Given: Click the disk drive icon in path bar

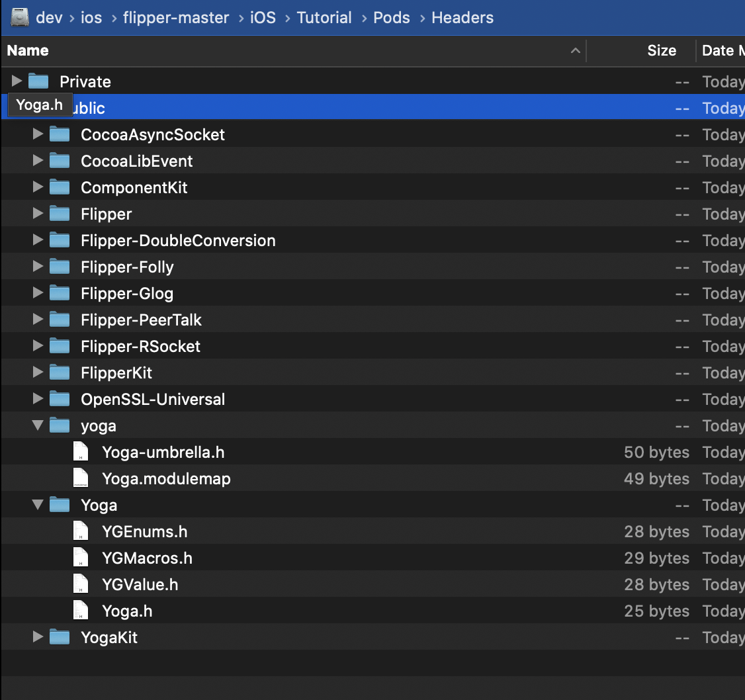Looking at the screenshot, I should pos(20,18).
